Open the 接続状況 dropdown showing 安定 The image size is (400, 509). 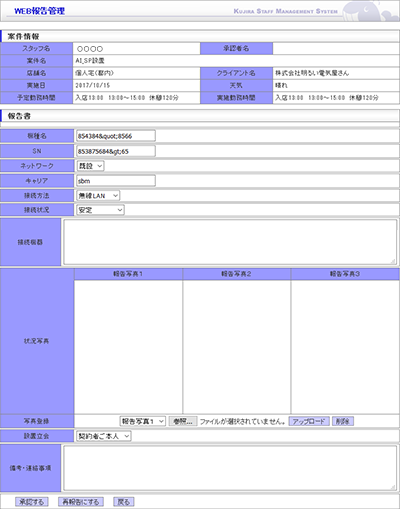(100, 210)
